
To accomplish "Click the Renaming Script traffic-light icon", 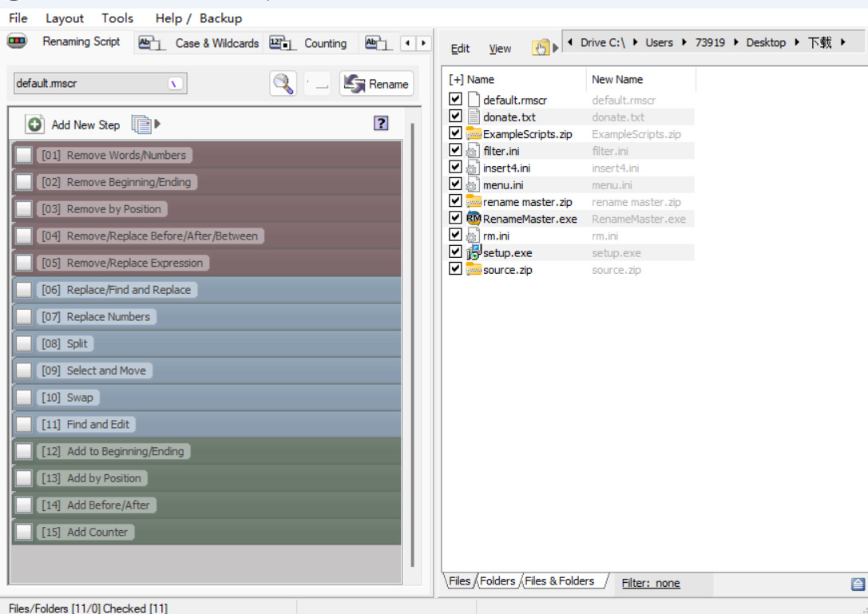I will click(x=17, y=41).
